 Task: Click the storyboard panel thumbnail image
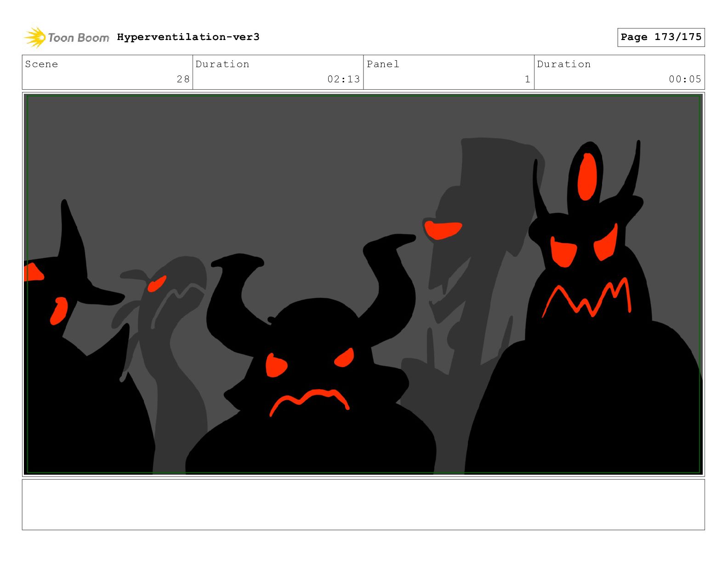364,284
